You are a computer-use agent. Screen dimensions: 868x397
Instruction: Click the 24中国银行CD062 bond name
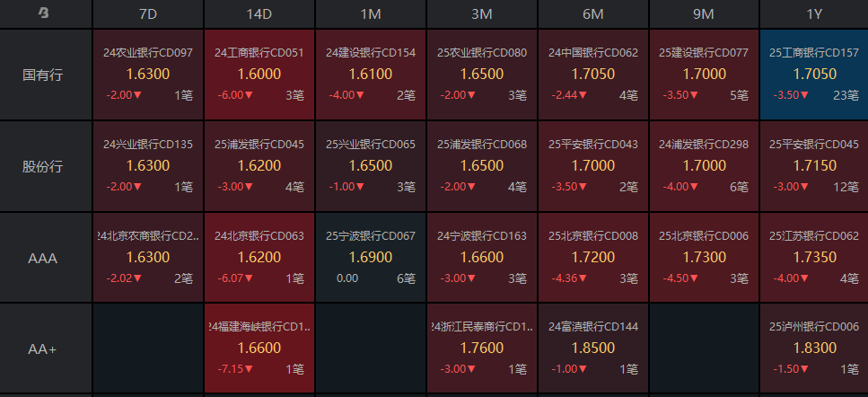[x=592, y=53]
